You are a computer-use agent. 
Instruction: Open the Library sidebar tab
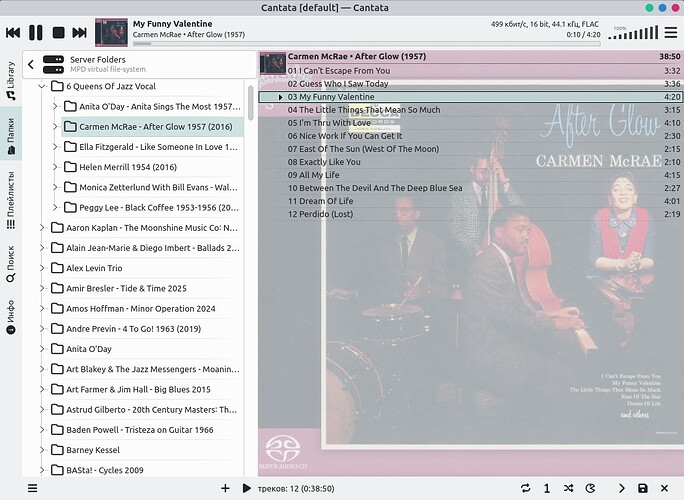[x=11, y=80]
